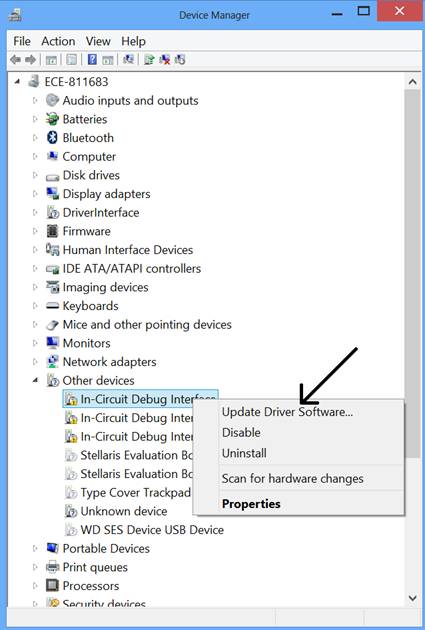This screenshot has width=425, height=630.
Task: Select the WD SES Device USB Device entry
Action: [x=152, y=530]
